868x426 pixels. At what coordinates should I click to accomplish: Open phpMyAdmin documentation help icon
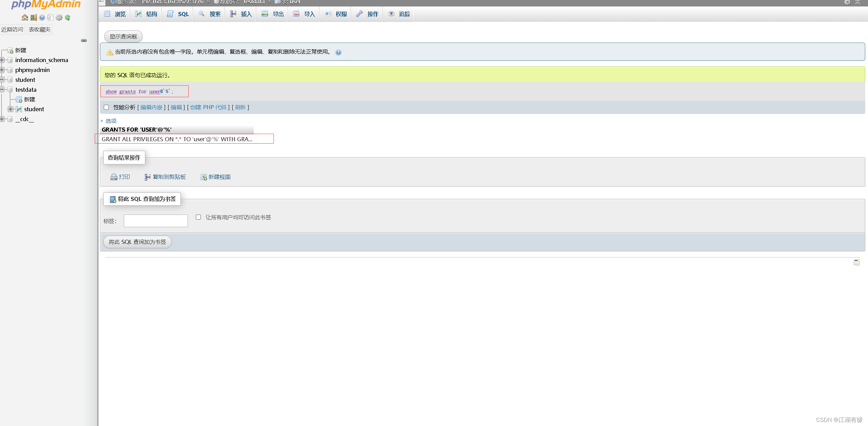[42, 17]
